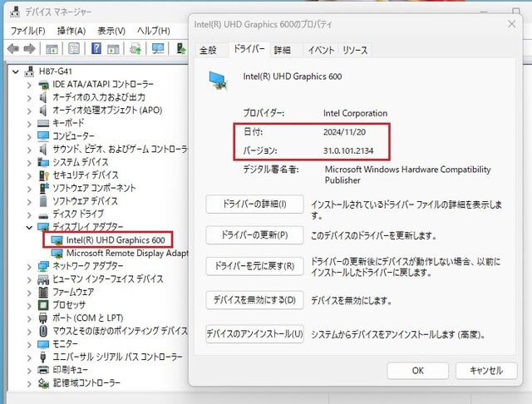Screen dimensions: 532x404
Task: Click the Device Manager title bar icon
Action: click(15, 12)
